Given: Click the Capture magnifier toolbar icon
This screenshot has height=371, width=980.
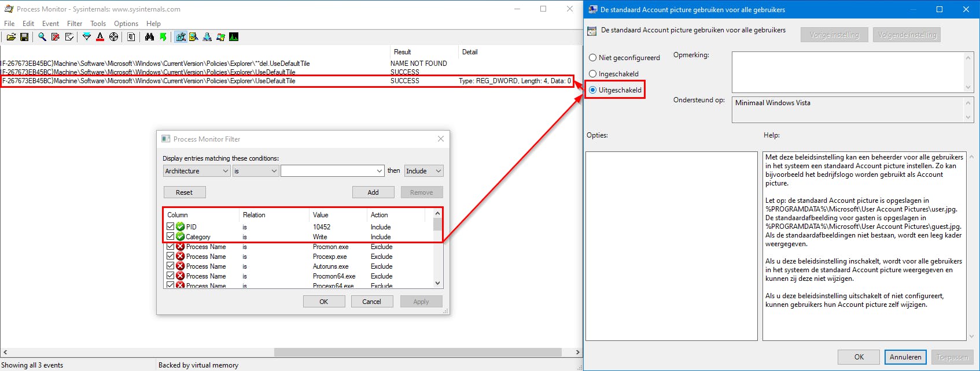Looking at the screenshot, I should click(x=42, y=37).
